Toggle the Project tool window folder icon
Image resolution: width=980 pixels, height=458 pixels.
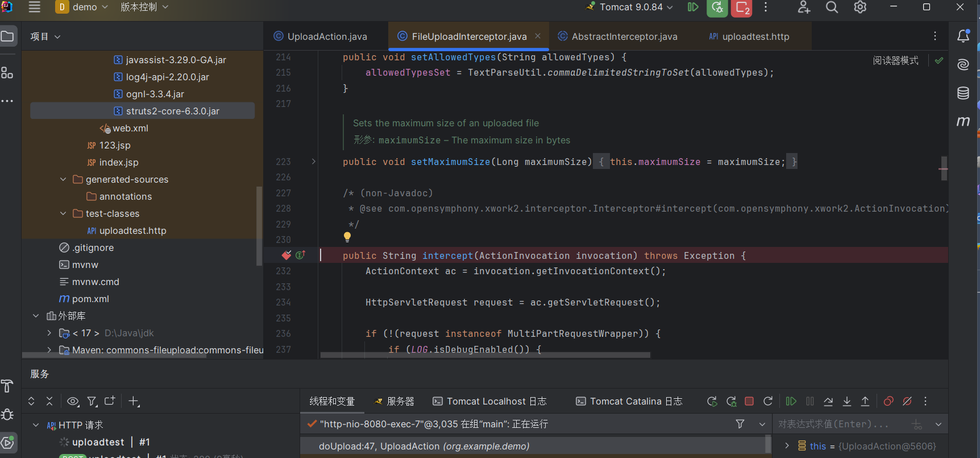click(7, 36)
